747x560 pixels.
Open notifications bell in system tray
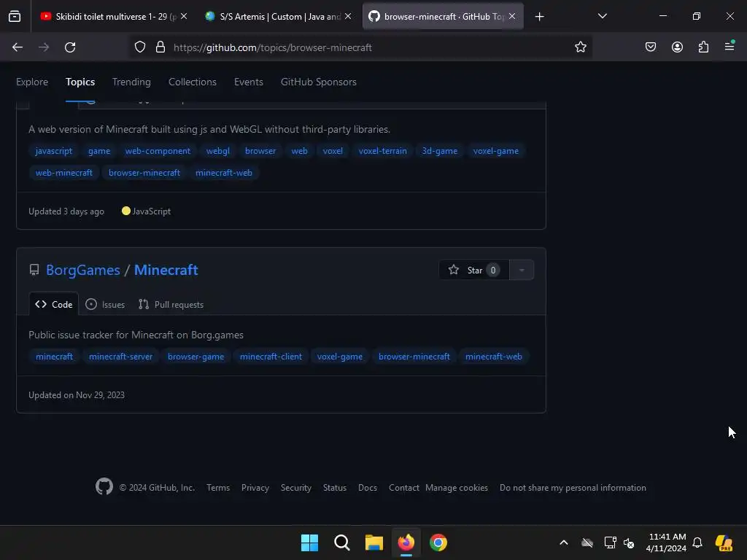pyautogui.click(x=697, y=542)
